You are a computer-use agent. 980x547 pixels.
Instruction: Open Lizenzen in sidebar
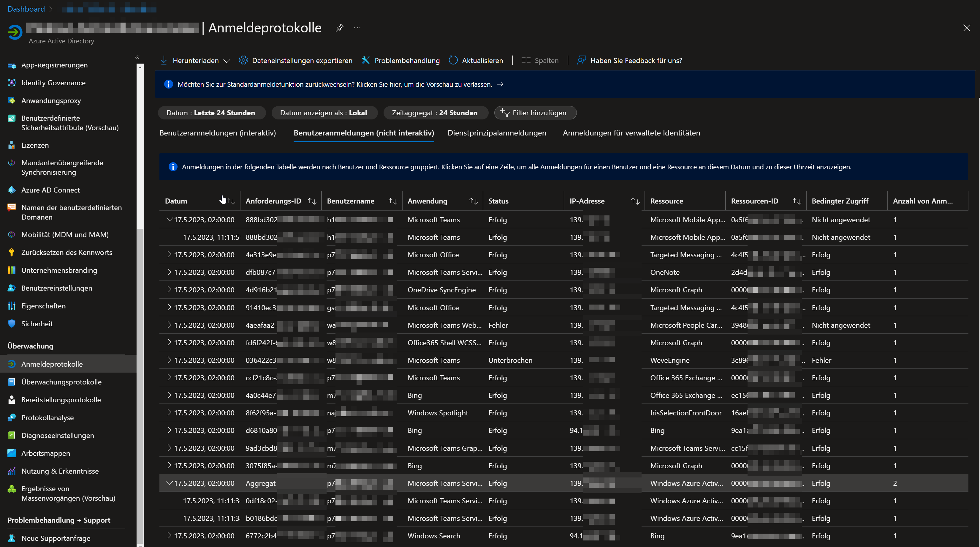click(x=35, y=145)
